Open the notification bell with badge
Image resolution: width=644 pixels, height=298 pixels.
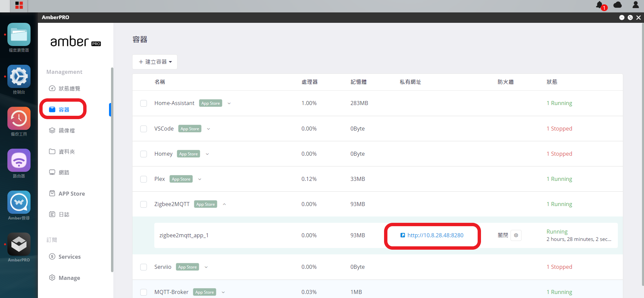(601, 5)
